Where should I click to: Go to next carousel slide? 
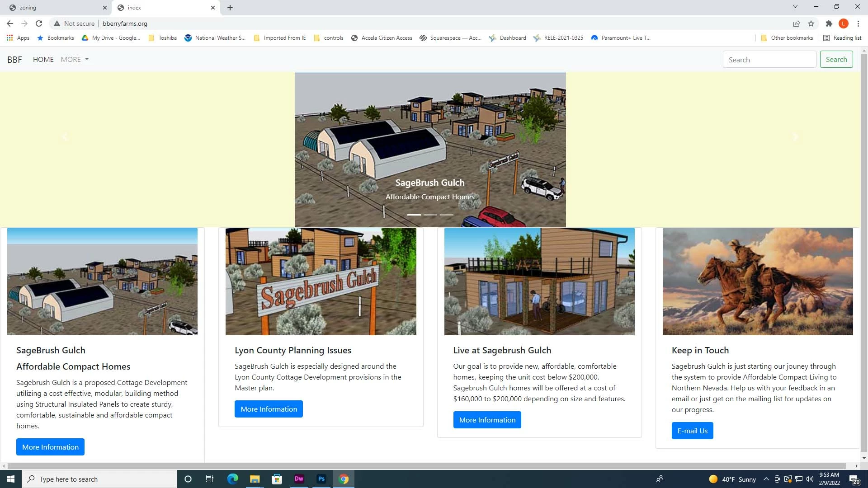795,137
